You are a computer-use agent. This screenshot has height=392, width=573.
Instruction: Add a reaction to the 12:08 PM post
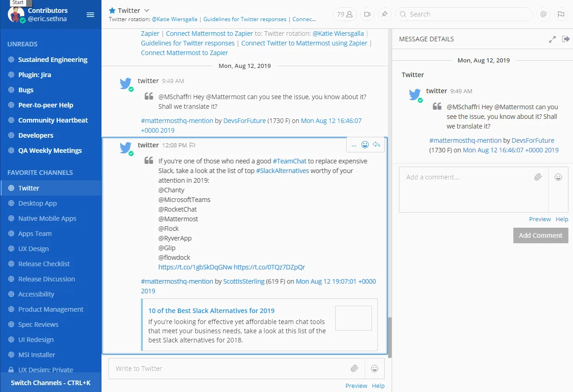coord(365,145)
